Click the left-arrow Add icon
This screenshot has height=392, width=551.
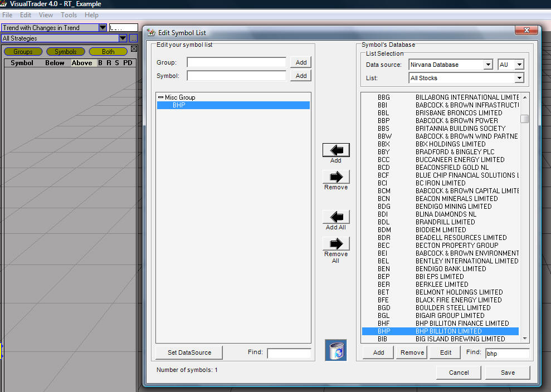pos(336,150)
